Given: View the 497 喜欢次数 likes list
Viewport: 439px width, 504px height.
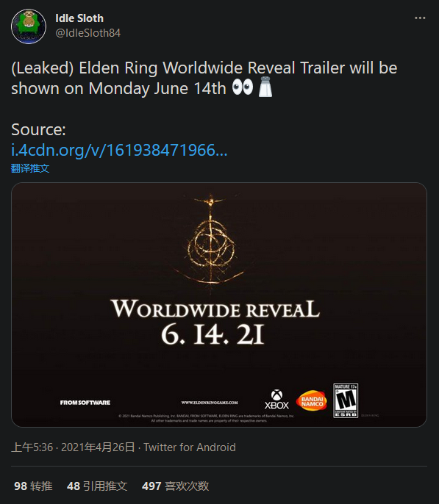Looking at the screenshot, I should click(175, 486).
